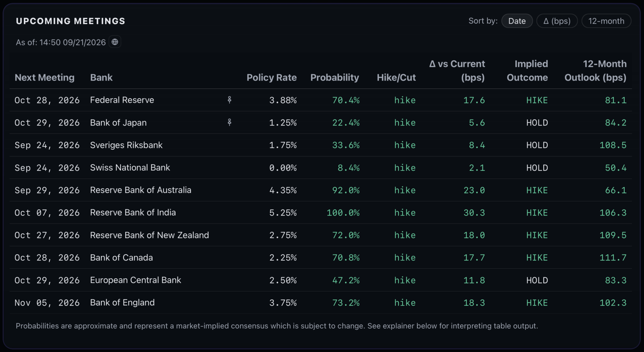Viewport: 644px width, 352px height.
Task: Select the Reserve Bank of Australia name
Action: (x=140, y=190)
